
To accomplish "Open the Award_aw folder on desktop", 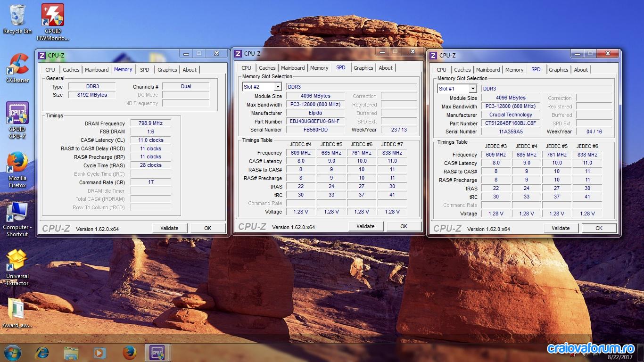I will point(17,313).
